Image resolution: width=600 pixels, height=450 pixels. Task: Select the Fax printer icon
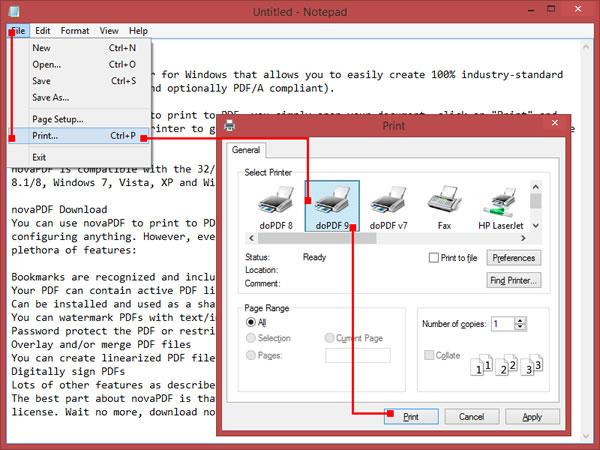[x=444, y=199]
